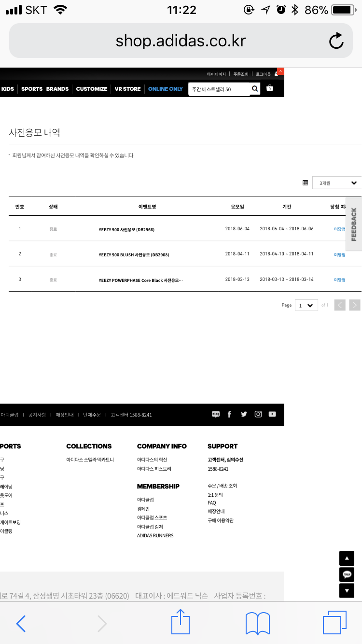Open 공지사항 in footer bar

click(37, 415)
